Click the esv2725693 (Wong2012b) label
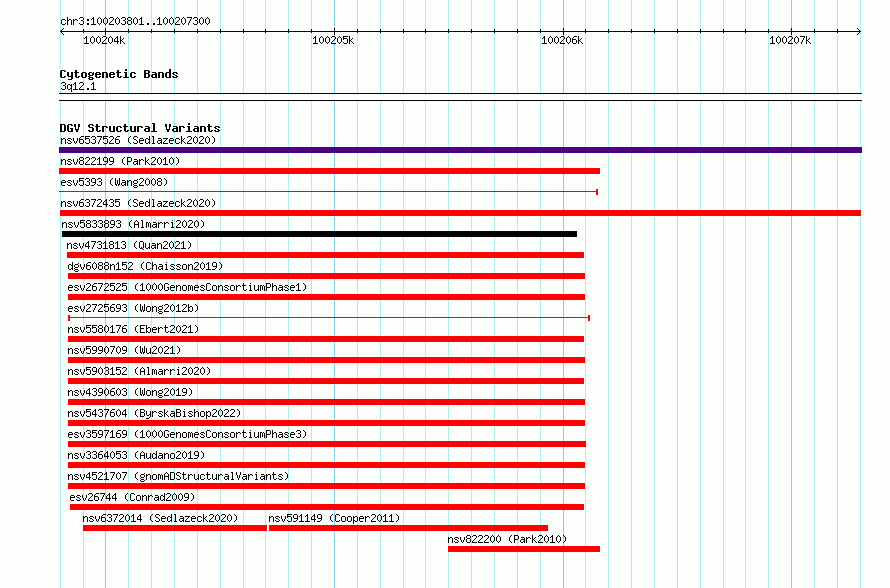The width and height of the screenshot is (890, 588). [133, 308]
